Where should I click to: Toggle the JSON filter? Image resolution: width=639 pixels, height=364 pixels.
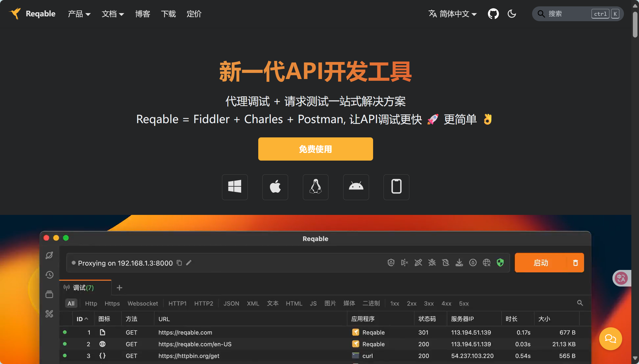(231, 303)
